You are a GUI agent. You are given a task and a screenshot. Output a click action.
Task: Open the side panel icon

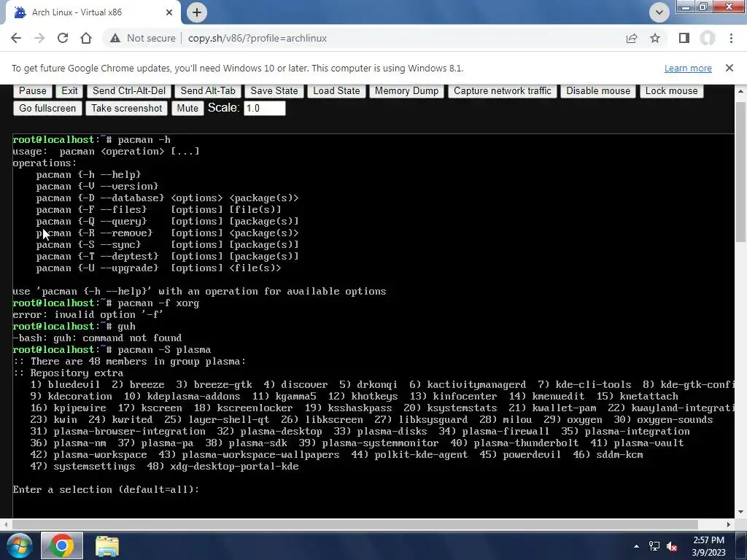684,38
